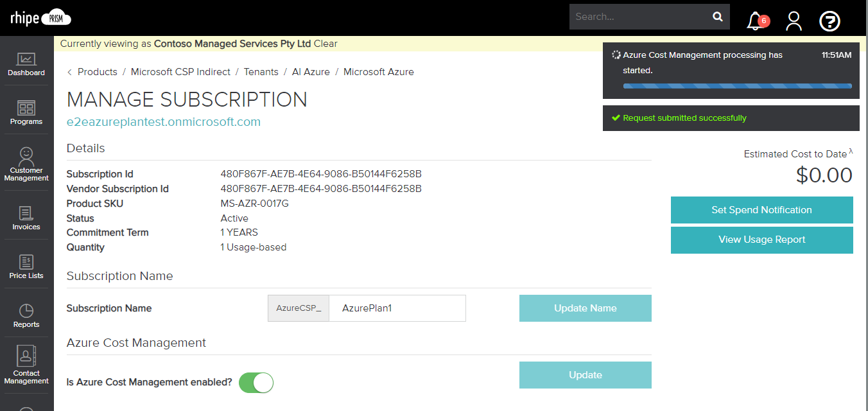Click Clear in the Contoso viewing banner

(326, 43)
